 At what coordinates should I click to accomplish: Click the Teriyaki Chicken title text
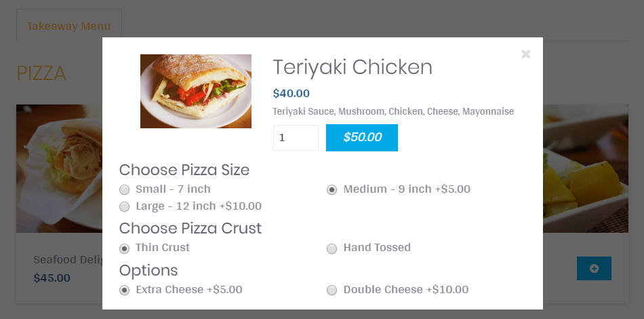point(352,67)
